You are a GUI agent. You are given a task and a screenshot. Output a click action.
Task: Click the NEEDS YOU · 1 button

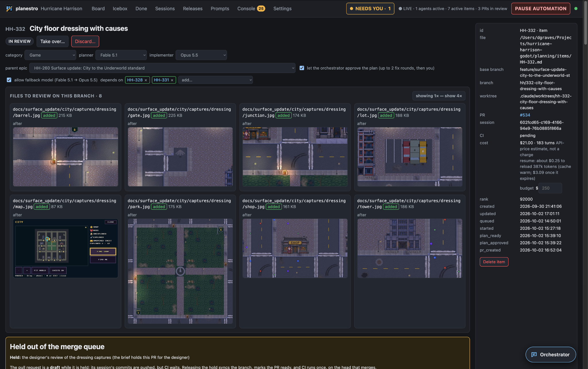click(x=370, y=9)
